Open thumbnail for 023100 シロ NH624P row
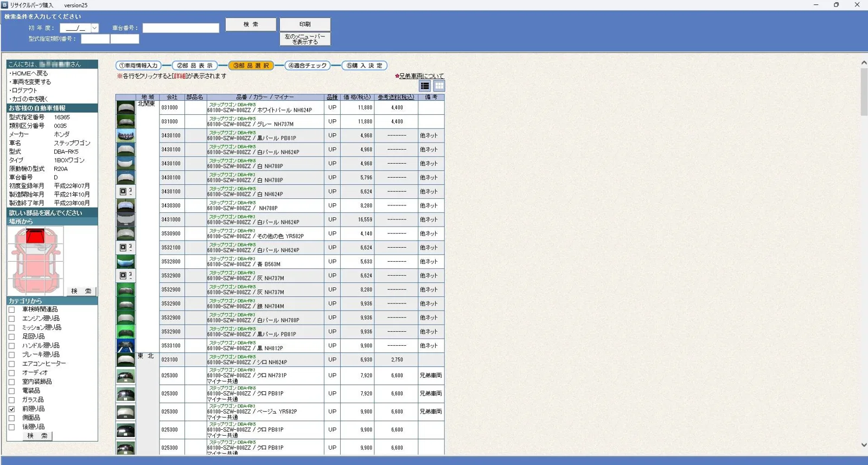The image size is (868, 465). pyautogui.click(x=126, y=360)
